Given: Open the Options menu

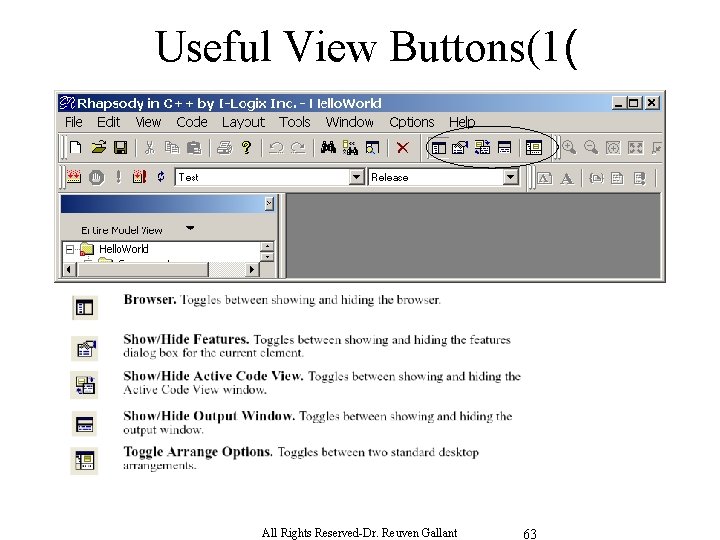Looking at the screenshot, I should 411,122.
